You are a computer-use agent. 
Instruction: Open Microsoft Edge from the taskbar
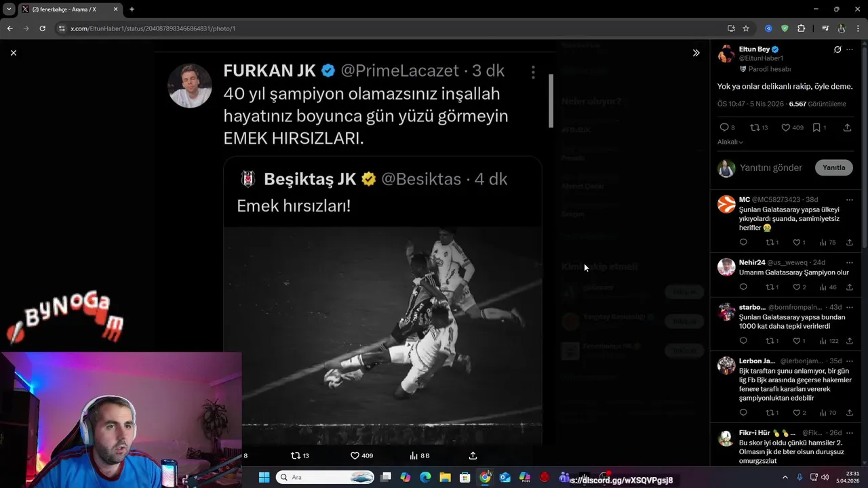[425, 477]
